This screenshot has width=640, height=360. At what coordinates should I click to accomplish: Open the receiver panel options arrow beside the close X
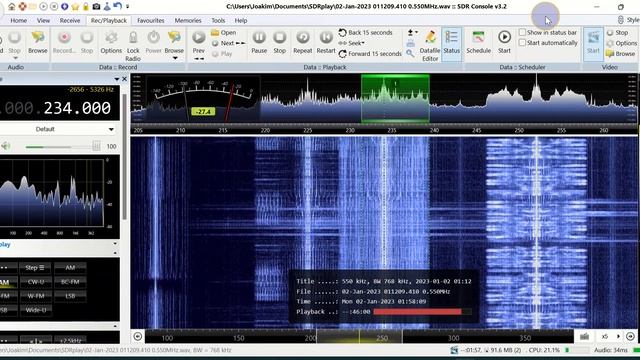tap(117, 79)
